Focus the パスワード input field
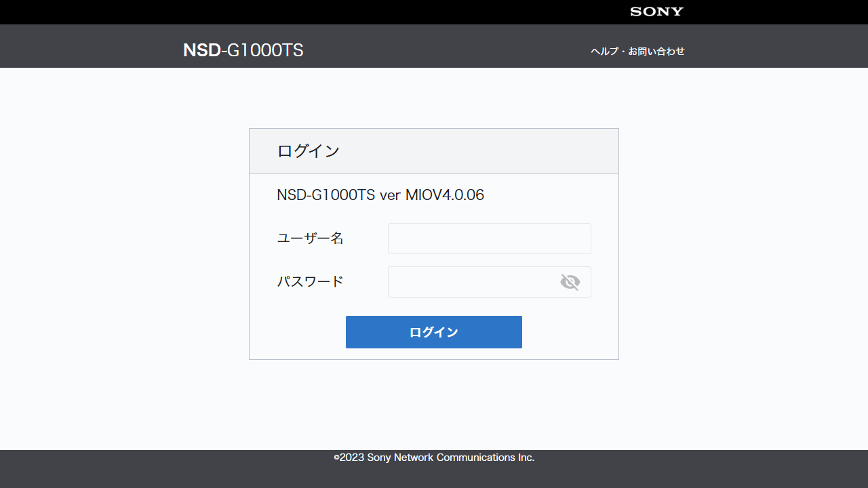 (473, 282)
